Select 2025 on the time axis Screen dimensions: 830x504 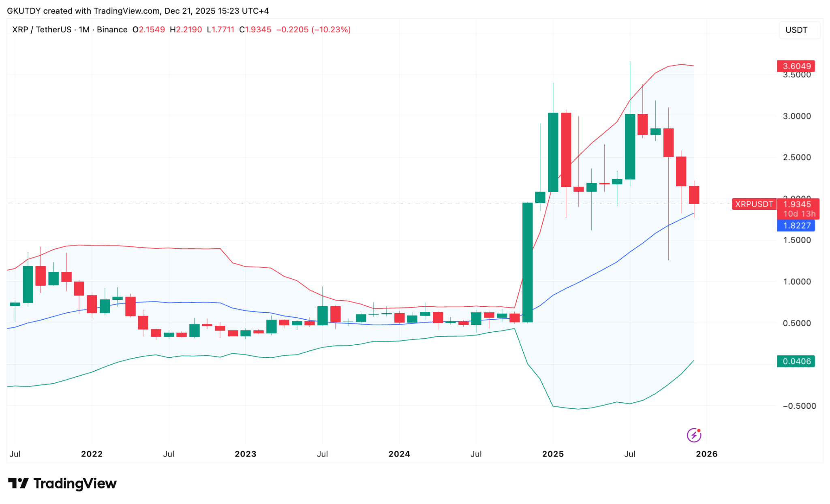pos(553,454)
